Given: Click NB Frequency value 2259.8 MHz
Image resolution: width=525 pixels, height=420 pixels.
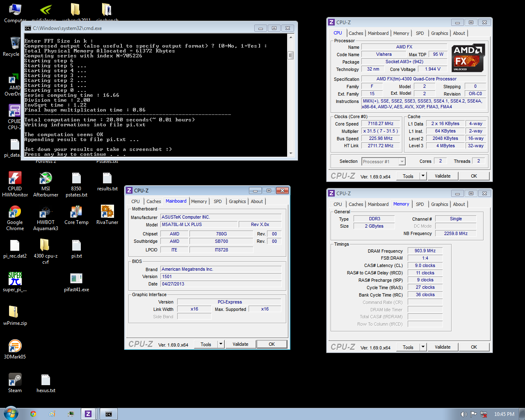Looking at the screenshot, I should pos(456,233).
